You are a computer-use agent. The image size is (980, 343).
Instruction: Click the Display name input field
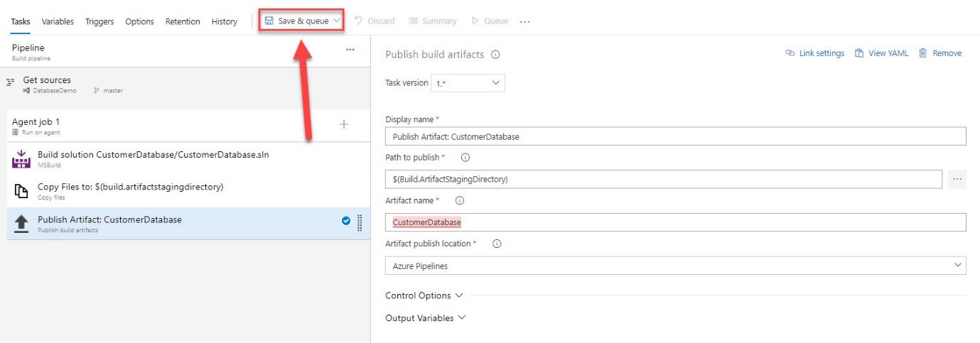click(x=675, y=136)
